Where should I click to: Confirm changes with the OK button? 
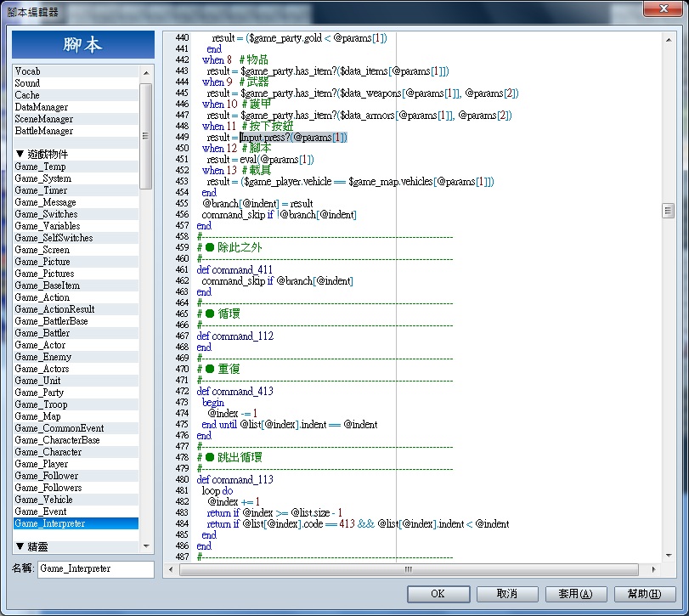(x=438, y=594)
